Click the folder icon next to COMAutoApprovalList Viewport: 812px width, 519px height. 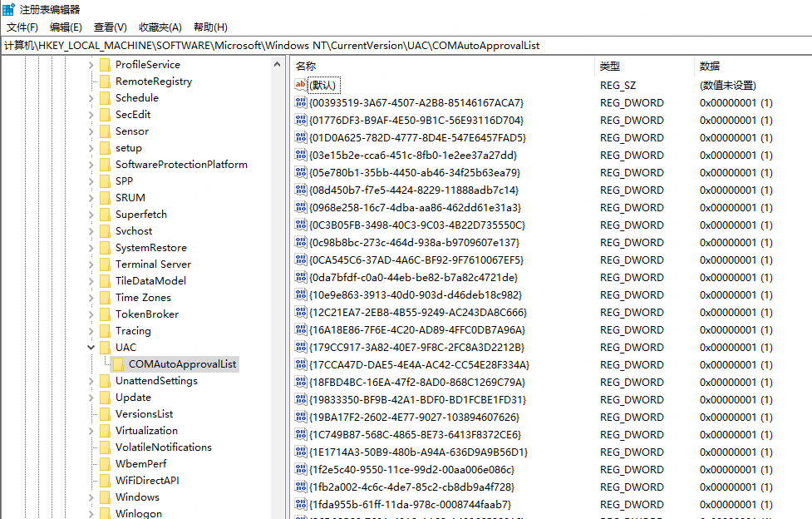(x=118, y=364)
